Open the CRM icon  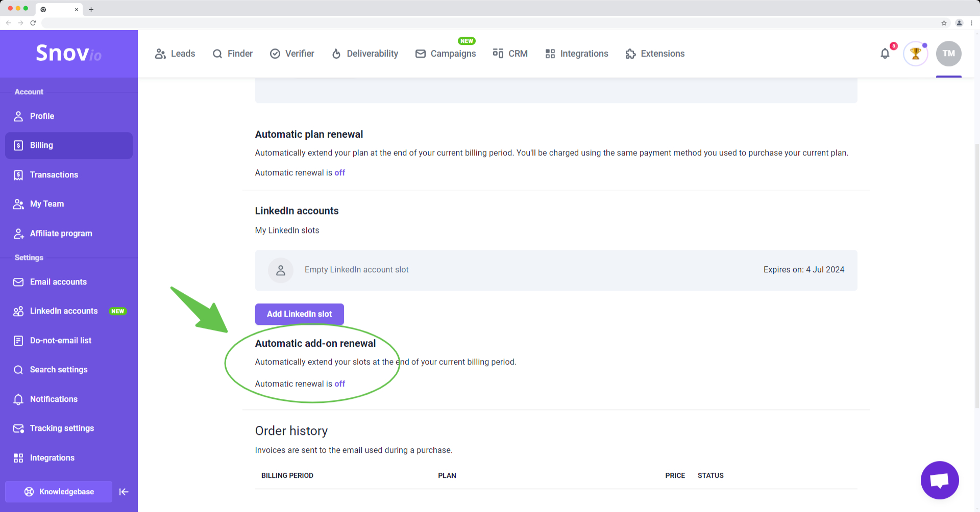498,53
